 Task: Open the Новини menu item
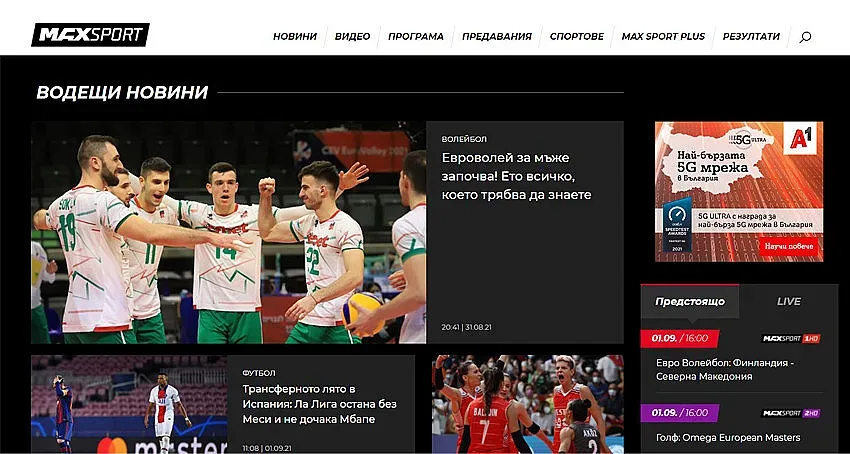coord(295,37)
